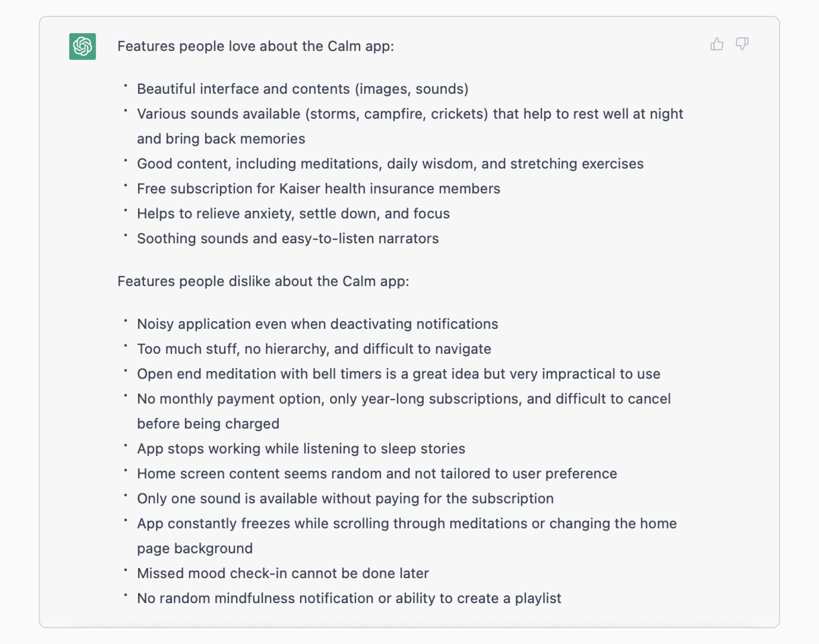
Task: Click the 'App stops working' sleep stories bullet
Action: pos(301,449)
